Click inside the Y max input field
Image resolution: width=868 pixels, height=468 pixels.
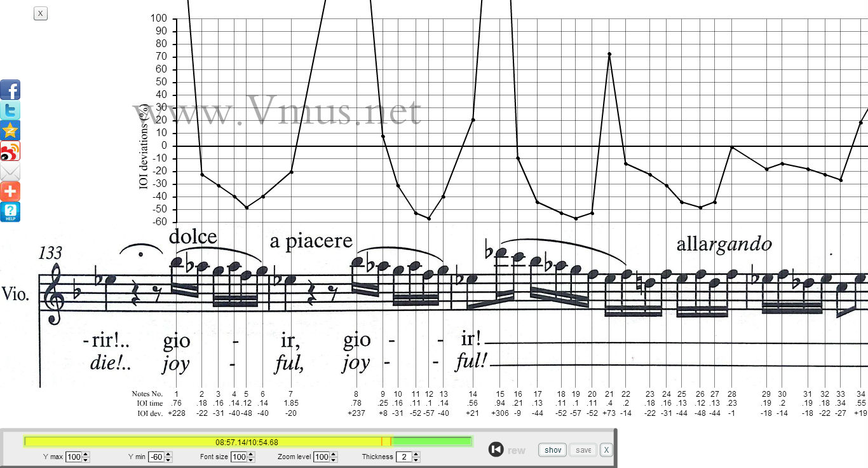tap(73, 457)
